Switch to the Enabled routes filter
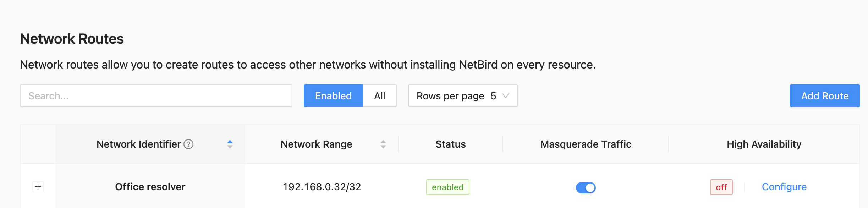The width and height of the screenshot is (868, 208). [333, 96]
